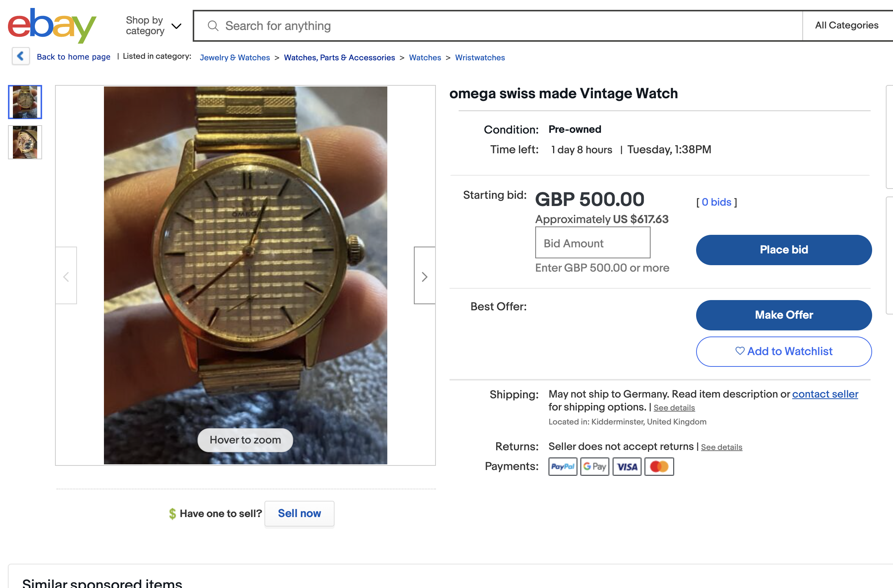Open Jewelry & Watches breadcrumb
893x588 pixels.
pos(234,58)
